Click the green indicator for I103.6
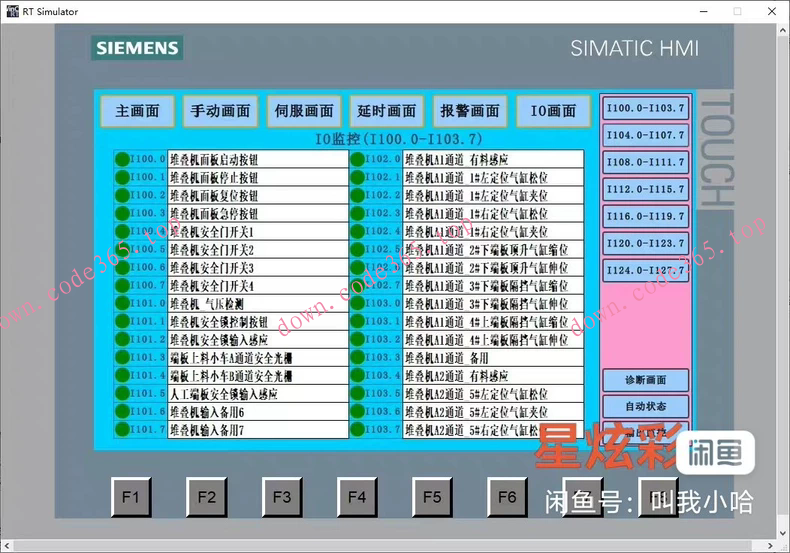Viewport: 790px width, 553px height. (x=358, y=411)
